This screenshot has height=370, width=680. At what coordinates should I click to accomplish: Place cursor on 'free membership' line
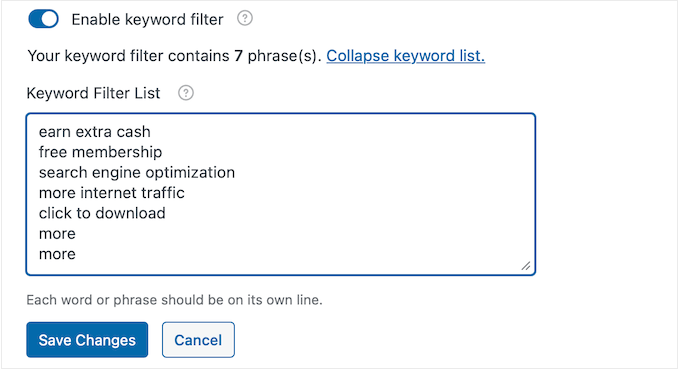pos(100,152)
